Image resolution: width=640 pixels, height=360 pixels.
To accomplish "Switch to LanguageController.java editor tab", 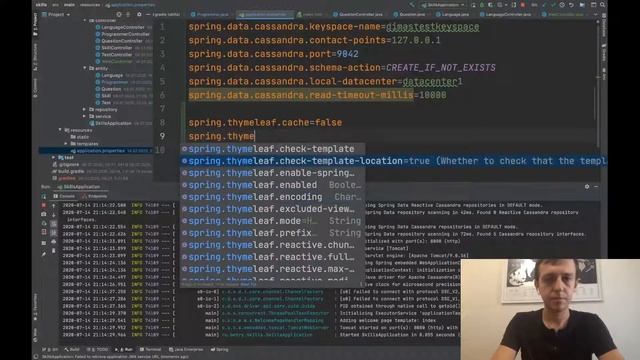I will (x=505, y=14).
